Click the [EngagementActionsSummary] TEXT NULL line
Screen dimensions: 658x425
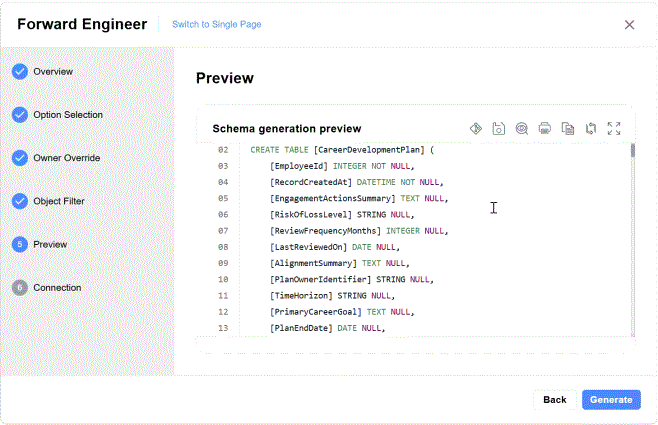pyautogui.click(x=359, y=198)
